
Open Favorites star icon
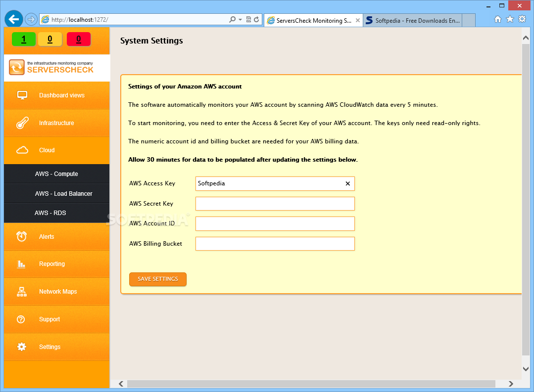pyautogui.click(x=510, y=19)
